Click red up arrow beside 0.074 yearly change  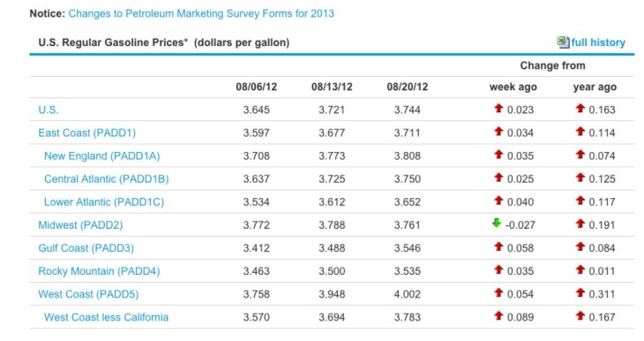coord(580,155)
